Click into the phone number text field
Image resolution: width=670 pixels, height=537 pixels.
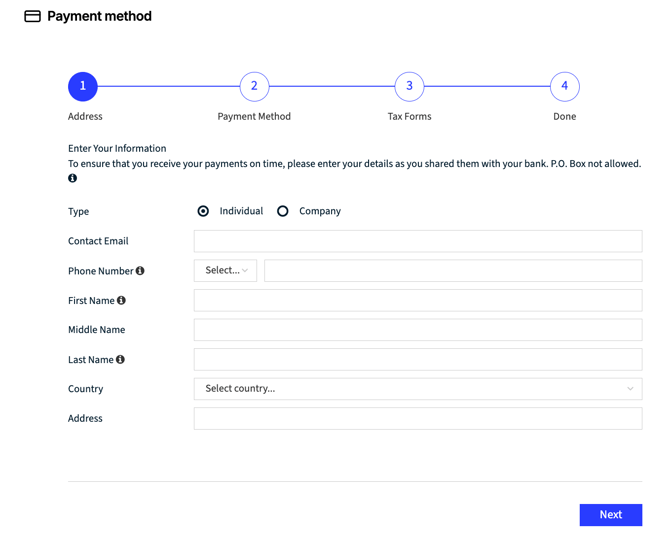(x=452, y=271)
